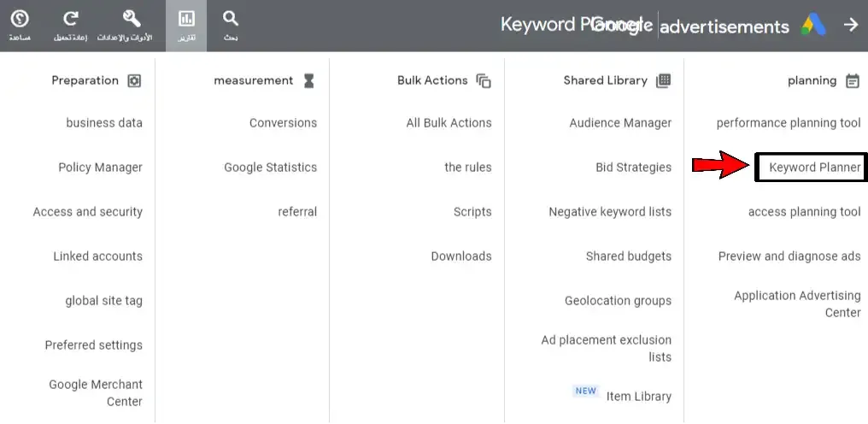Viewport: 868px width, 424px height.
Task: Click the Preparation gear icon
Action: click(x=134, y=81)
